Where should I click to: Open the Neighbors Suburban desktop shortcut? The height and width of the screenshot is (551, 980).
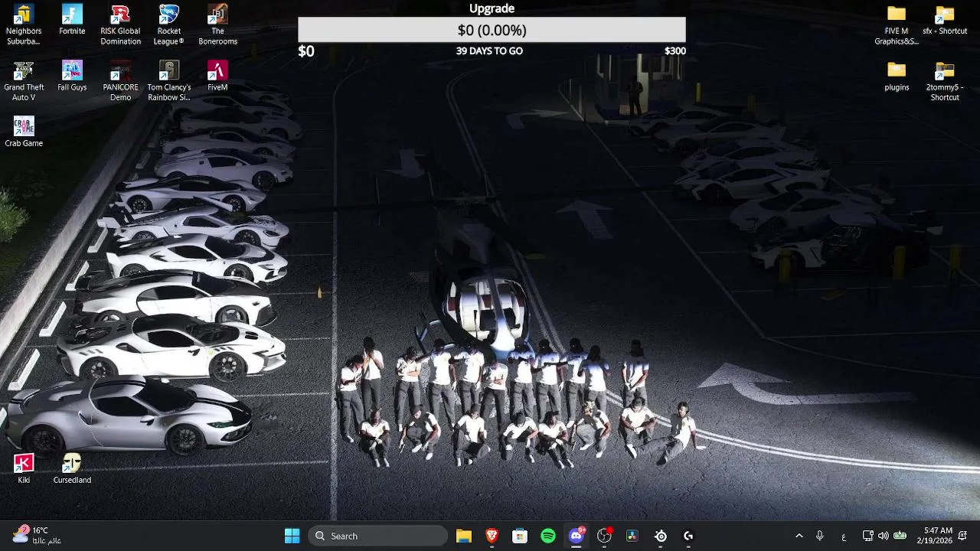click(24, 24)
